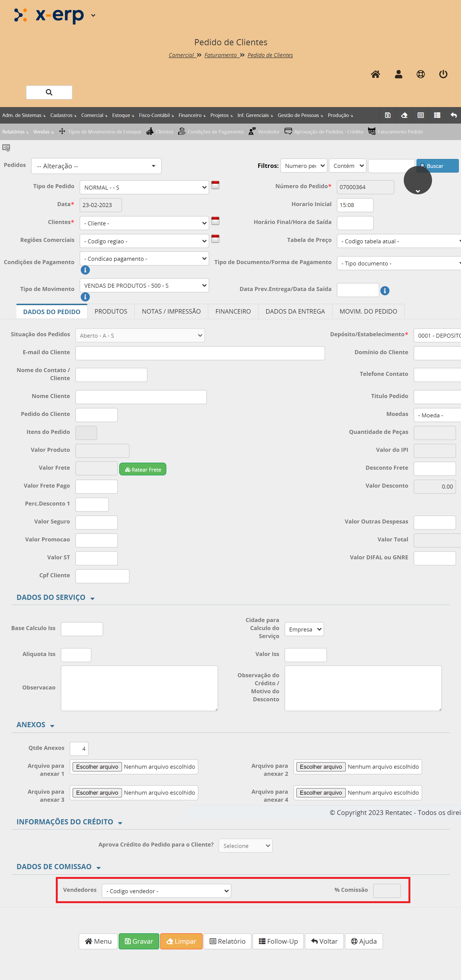Click the E-mail do Cliente field

(x=200, y=353)
